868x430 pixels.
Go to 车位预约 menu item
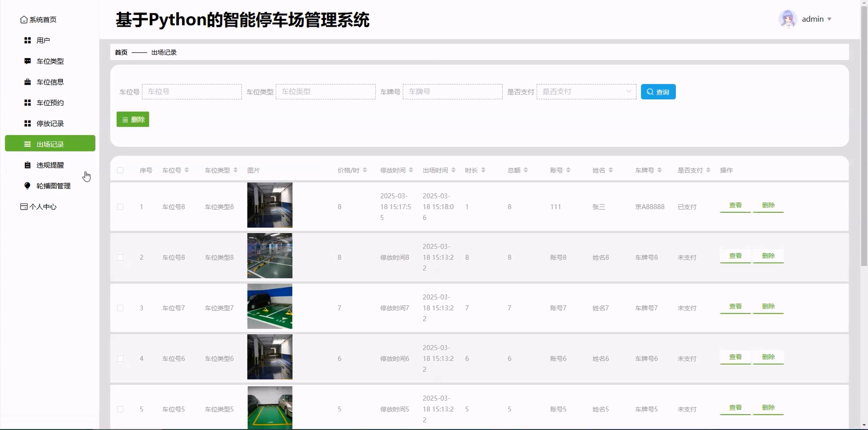pos(50,103)
